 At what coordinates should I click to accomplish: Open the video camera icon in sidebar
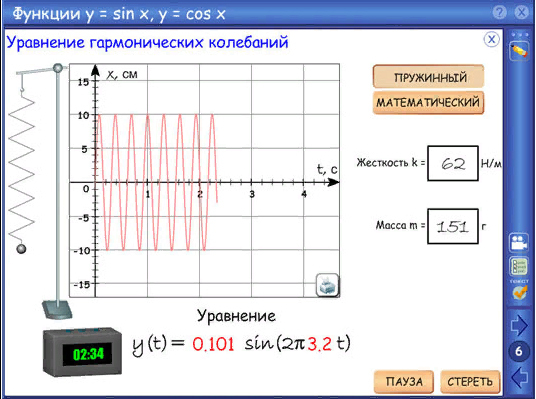[519, 242]
